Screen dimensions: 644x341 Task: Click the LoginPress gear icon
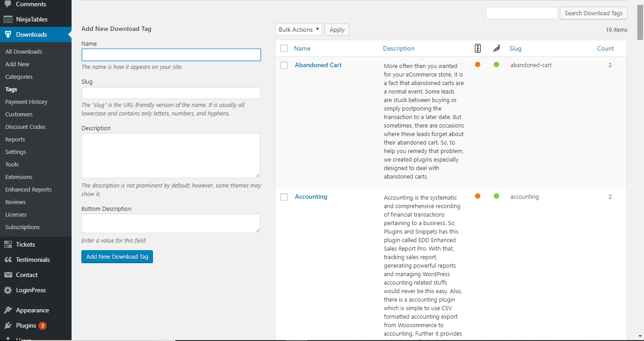8,290
